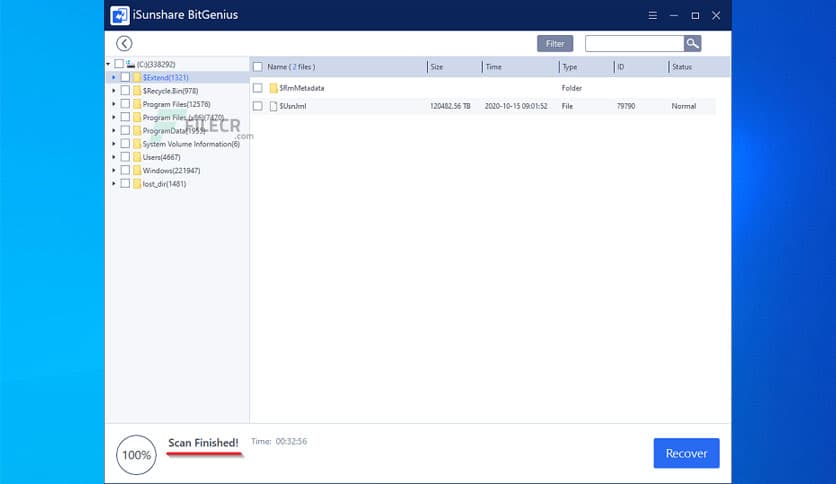Viewport: 836px width, 484px height.
Task: Select the Windows(221947) tree label
Action: [171, 171]
